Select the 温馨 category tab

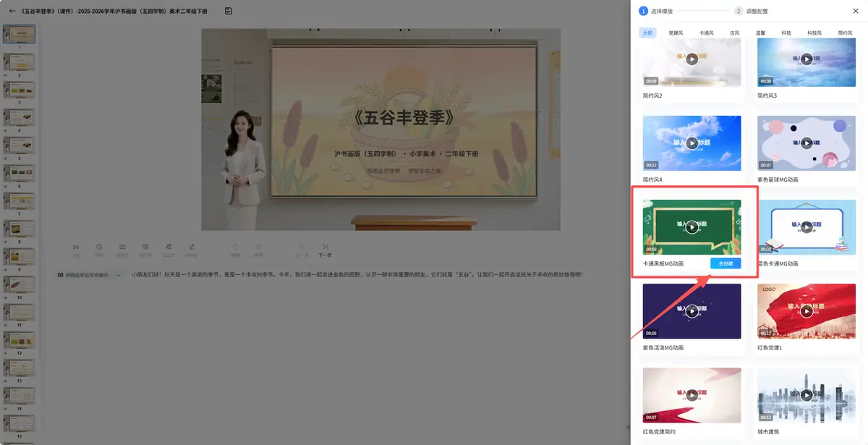coord(761,33)
